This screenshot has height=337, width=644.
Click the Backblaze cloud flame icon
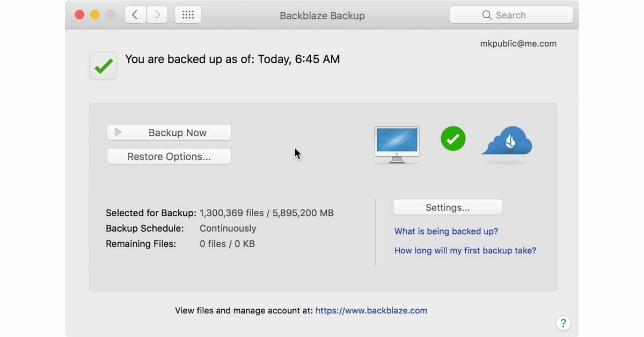[x=507, y=141]
